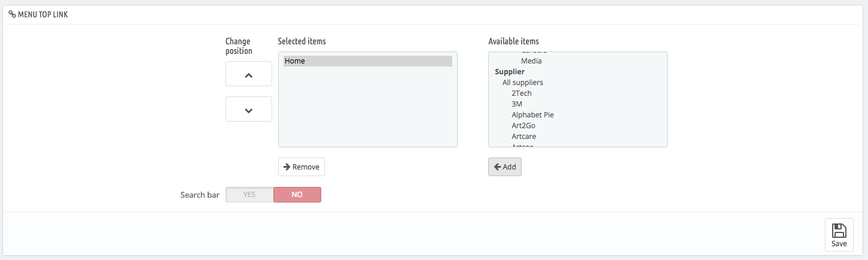The image size is (868, 260).
Task: Click the move up chevron button
Action: pos(249,74)
